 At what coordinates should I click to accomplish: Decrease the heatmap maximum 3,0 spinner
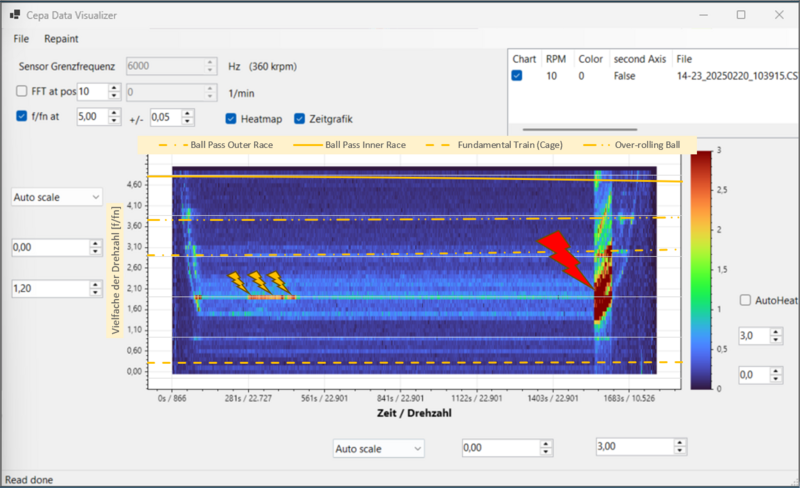tap(776, 341)
